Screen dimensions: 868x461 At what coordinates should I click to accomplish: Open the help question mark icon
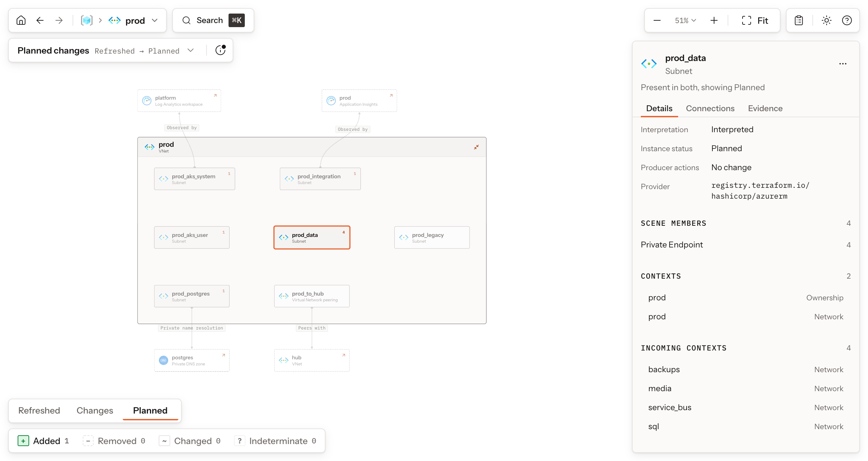click(847, 20)
